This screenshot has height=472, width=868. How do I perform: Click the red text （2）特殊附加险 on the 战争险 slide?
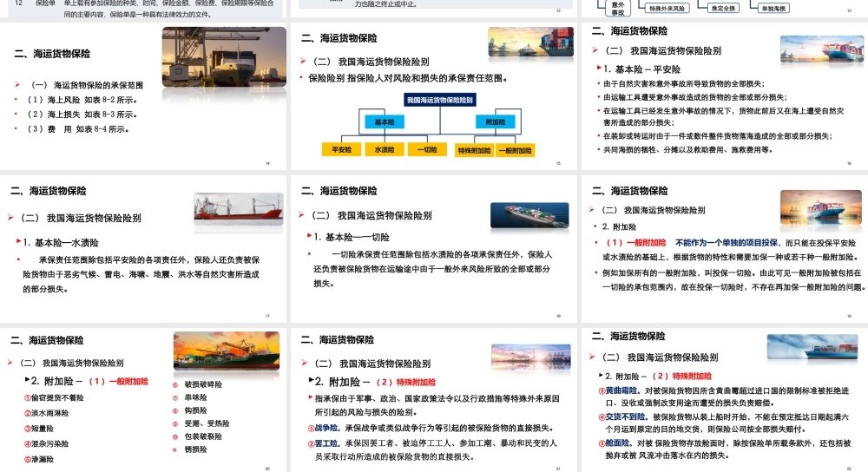[x=405, y=383]
